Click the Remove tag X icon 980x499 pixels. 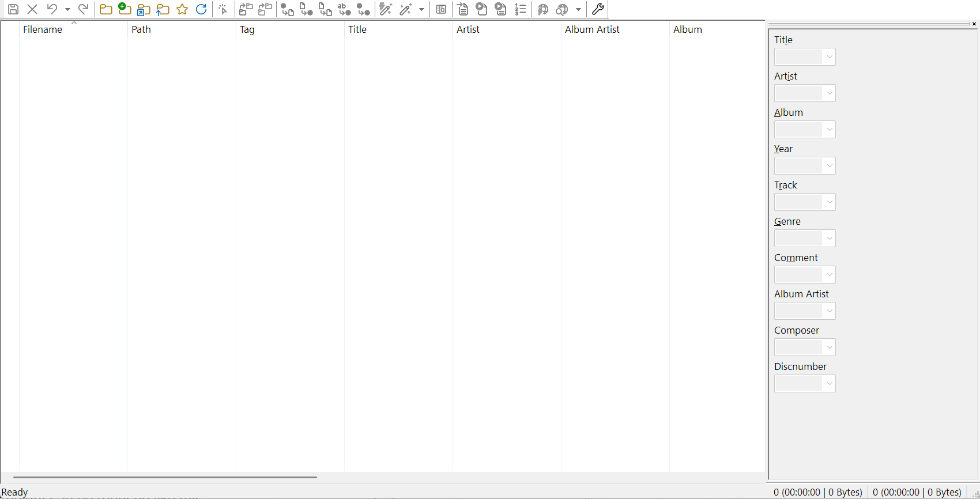tap(32, 9)
